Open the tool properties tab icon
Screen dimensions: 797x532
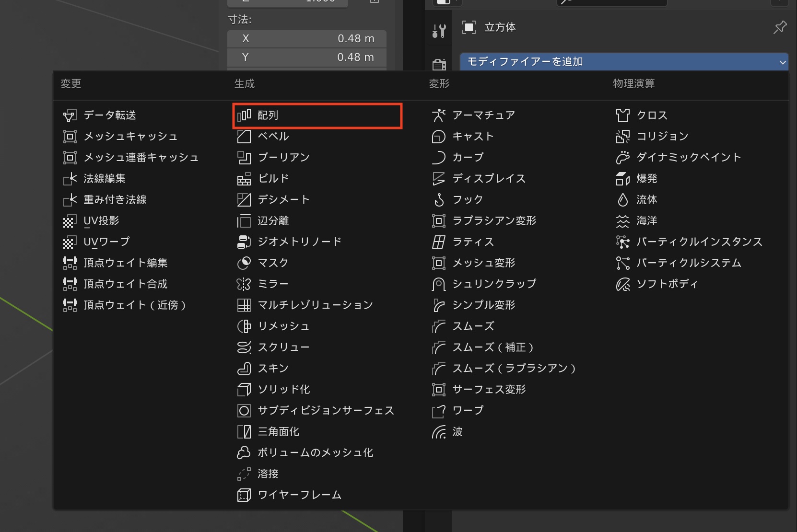[x=439, y=31]
